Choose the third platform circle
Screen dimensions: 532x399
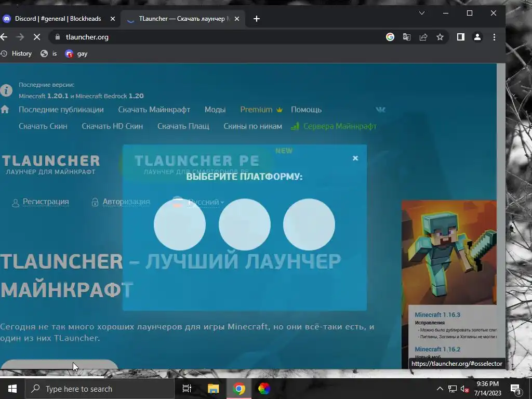(x=309, y=224)
